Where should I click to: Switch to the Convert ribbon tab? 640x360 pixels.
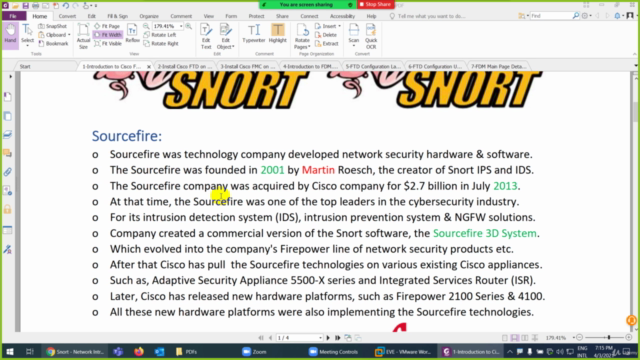click(x=67, y=16)
